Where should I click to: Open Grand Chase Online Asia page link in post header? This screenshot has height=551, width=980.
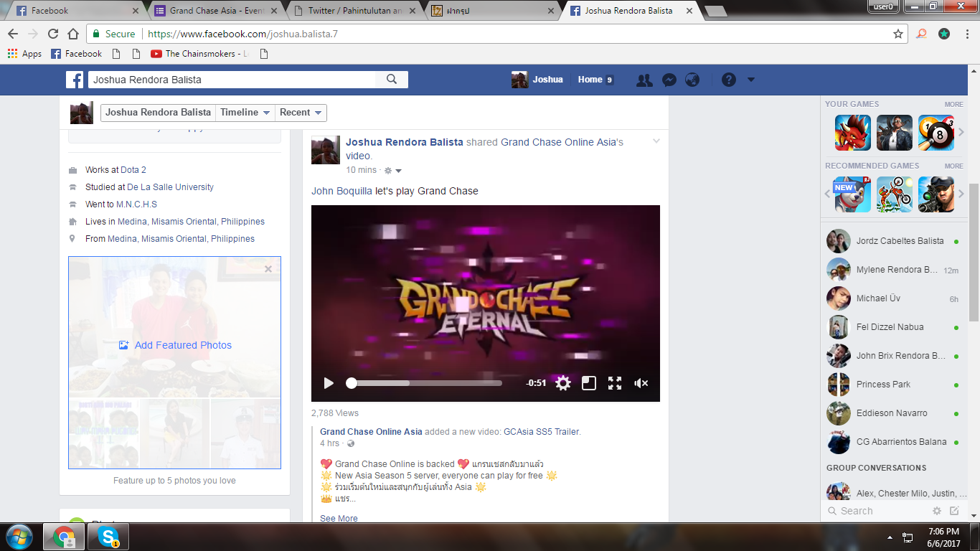[558, 142]
